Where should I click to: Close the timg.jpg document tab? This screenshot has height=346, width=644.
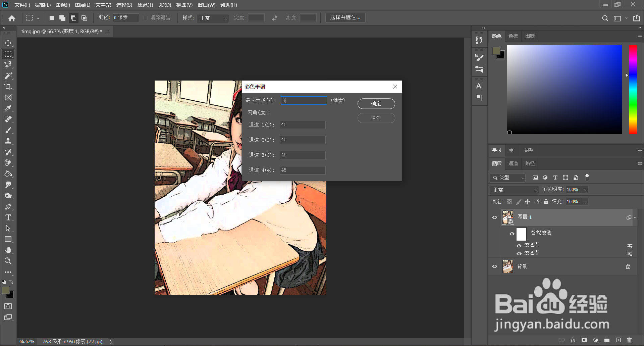(107, 32)
